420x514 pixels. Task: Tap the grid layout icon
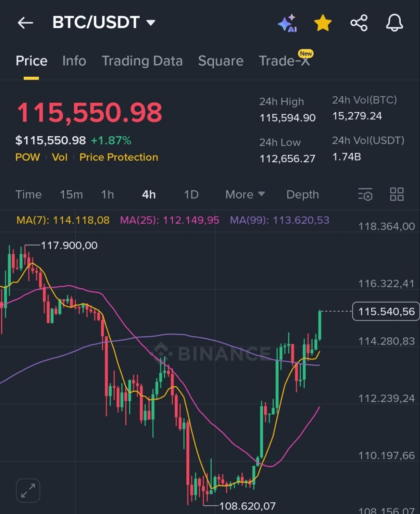coord(397,194)
